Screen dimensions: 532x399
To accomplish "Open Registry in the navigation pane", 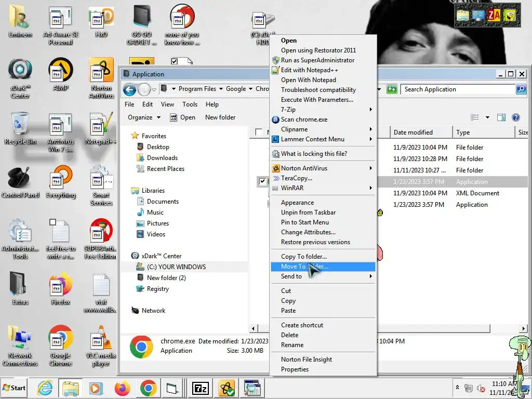I will pos(157,289).
